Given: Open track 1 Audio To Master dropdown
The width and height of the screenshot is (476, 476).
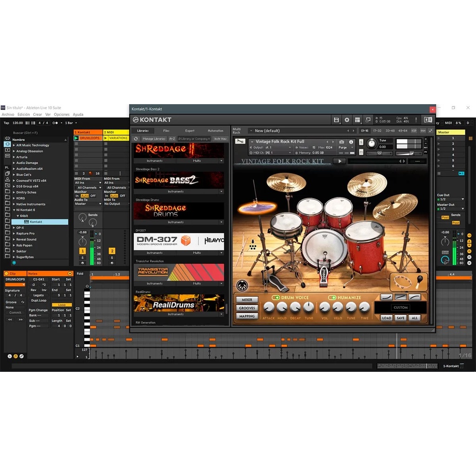Looking at the screenshot, I should [88, 204].
